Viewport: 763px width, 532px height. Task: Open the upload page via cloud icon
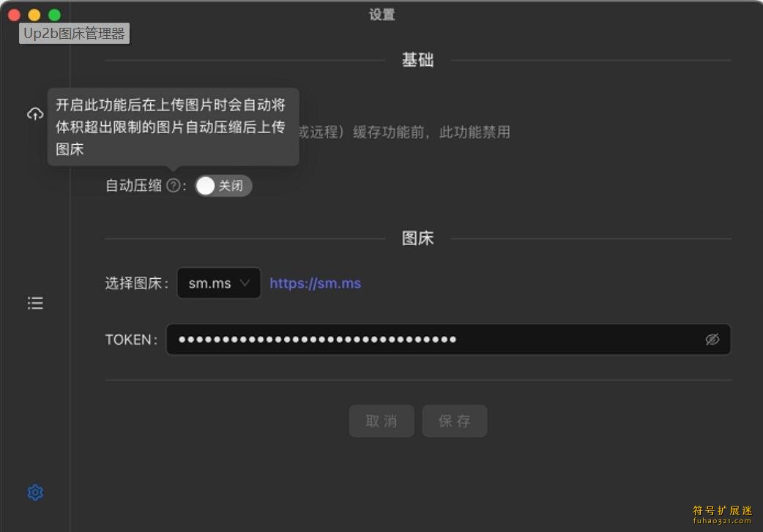(x=35, y=114)
